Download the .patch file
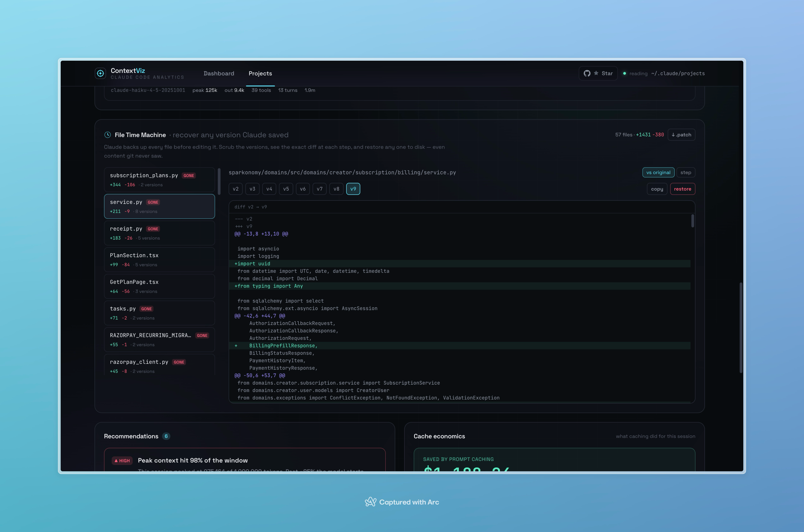The height and width of the screenshot is (532, 804). pyautogui.click(x=681, y=135)
